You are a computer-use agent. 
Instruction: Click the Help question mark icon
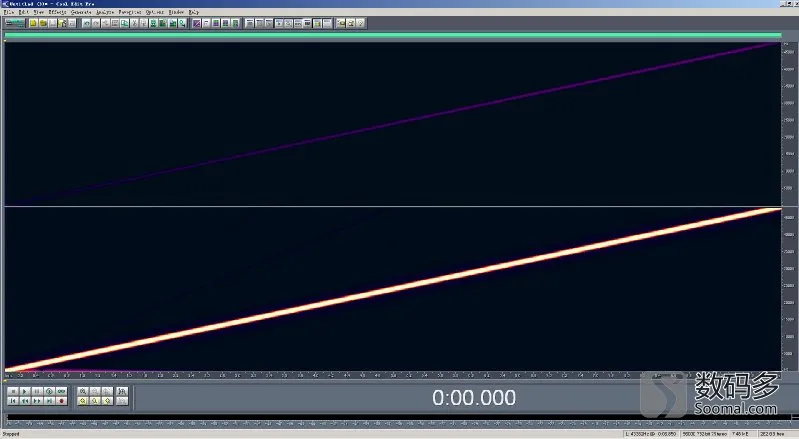(x=360, y=23)
